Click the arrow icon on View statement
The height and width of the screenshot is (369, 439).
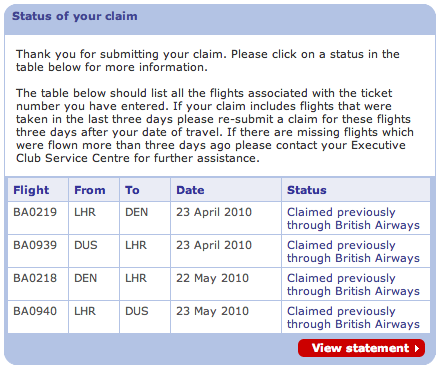point(417,348)
